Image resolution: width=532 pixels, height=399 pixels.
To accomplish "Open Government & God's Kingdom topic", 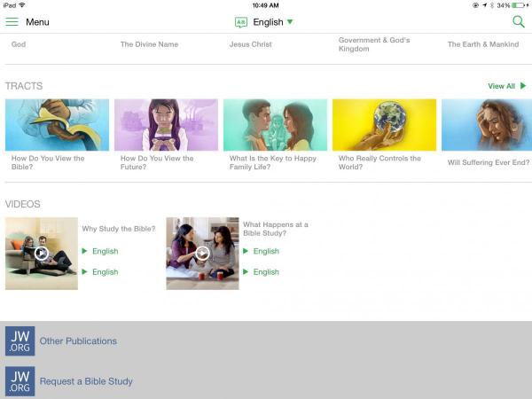I will click(374, 44).
